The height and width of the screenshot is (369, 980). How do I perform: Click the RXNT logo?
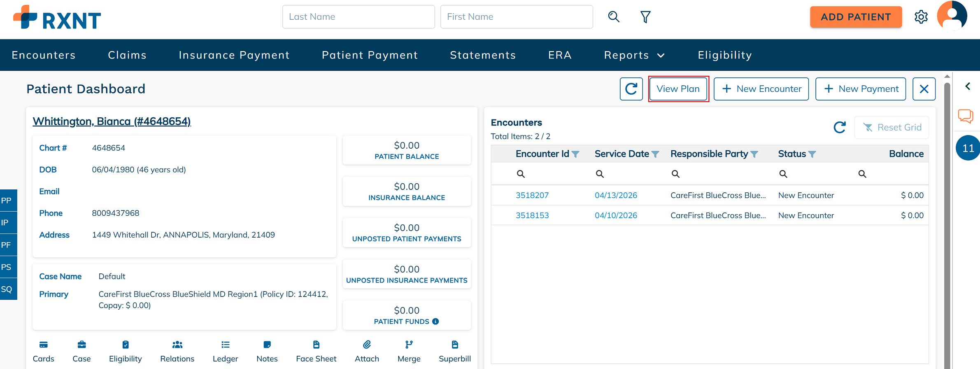57,18
